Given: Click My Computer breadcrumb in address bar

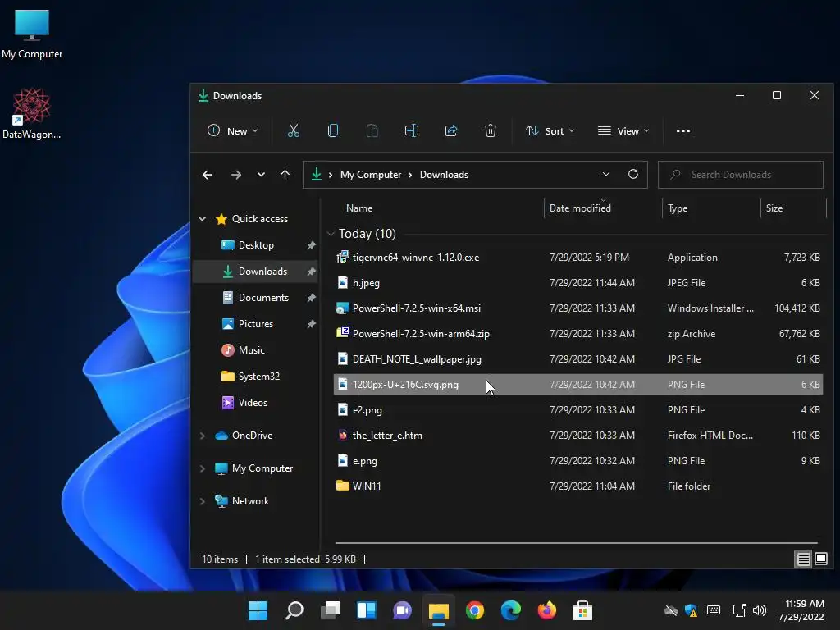Looking at the screenshot, I should (x=371, y=175).
